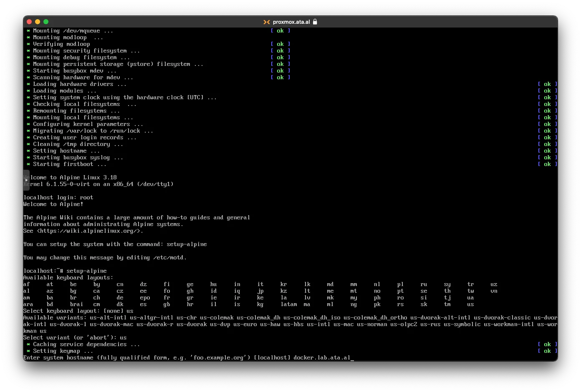Image resolution: width=581 pixels, height=392 pixels.
Task: Click variant 'us-symbolic'
Action: [462, 324]
